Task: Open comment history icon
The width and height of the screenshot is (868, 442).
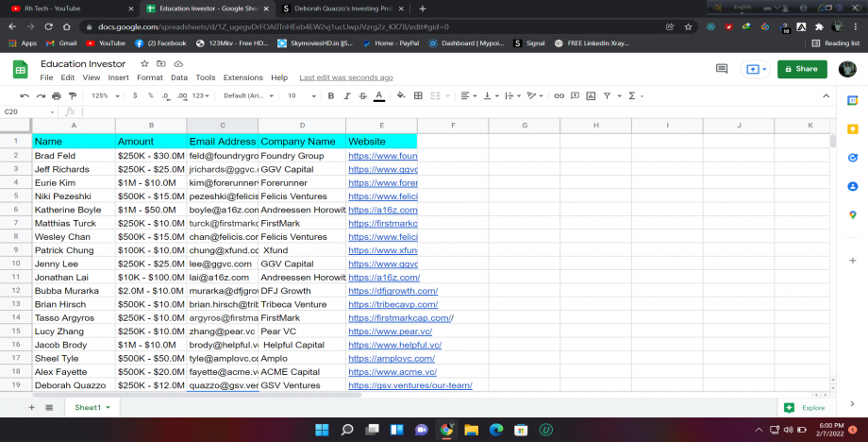Action: pos(722,69)
